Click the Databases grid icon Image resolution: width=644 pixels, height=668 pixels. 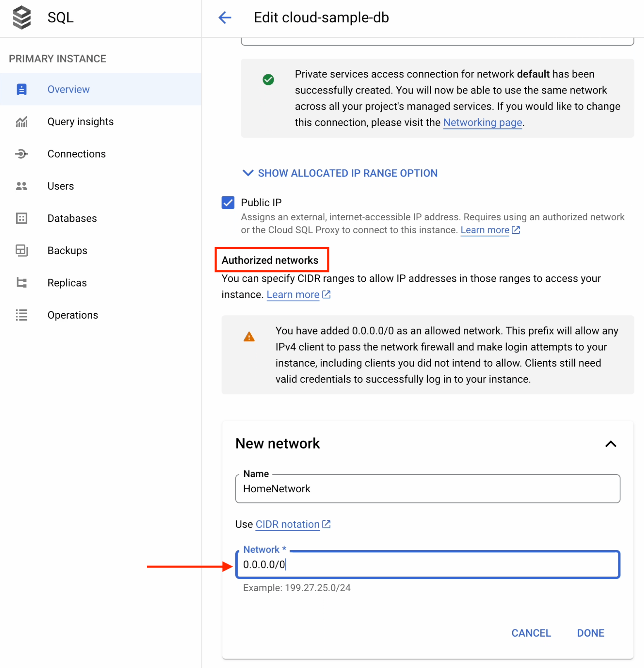21,218
